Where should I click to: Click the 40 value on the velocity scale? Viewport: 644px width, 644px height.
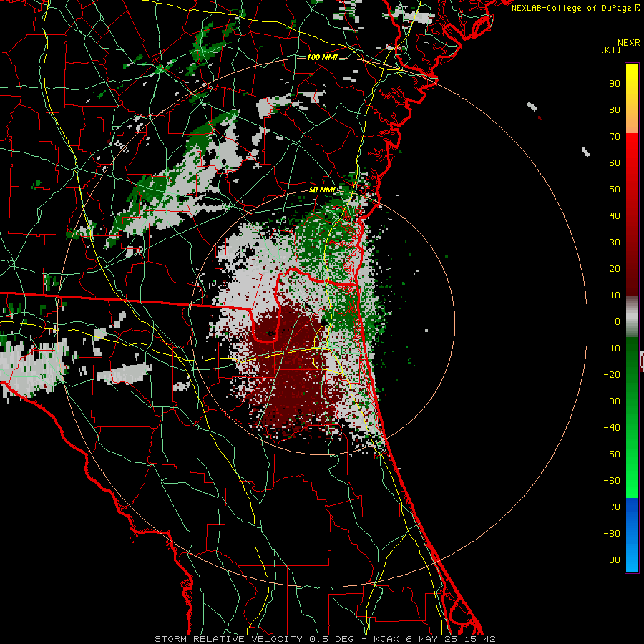point(615,216)
